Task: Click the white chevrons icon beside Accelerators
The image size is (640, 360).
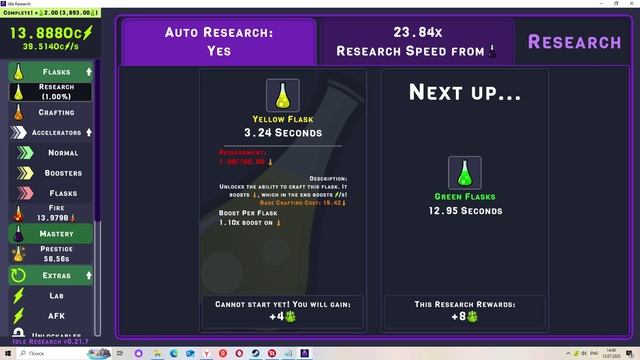Action: [18, 133]
